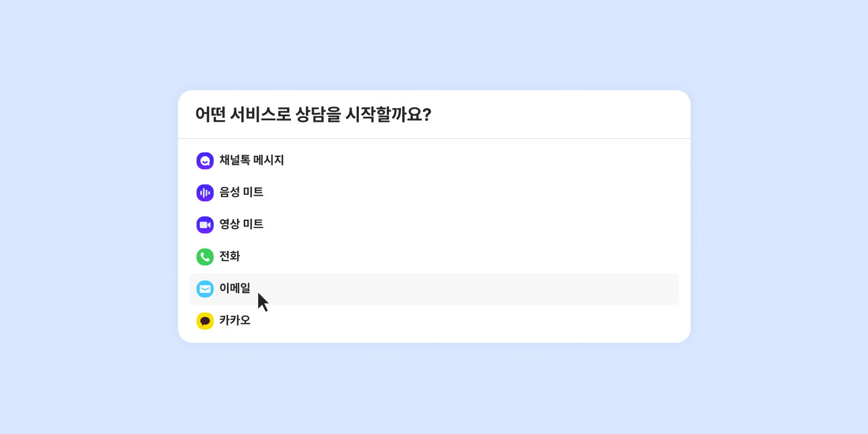Start consultation via Channel Talk message option
The height and width of the screenshot is (434, 868).
pyautogui.click(x=434, y=161)
